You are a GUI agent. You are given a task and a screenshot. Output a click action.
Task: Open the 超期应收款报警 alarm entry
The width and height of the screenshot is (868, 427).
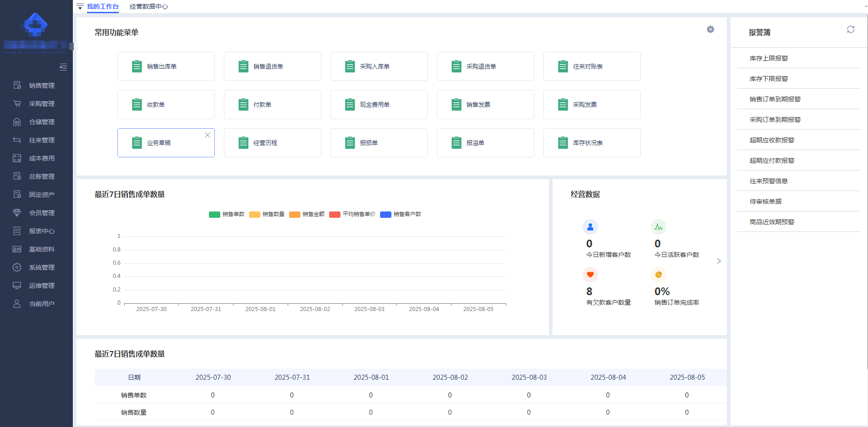pyautogui.click(x=772, y=140)
